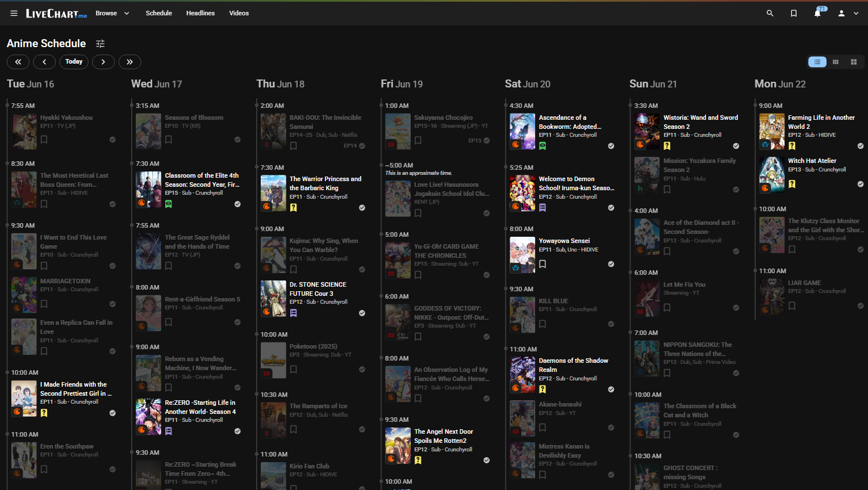868x490 pixels.
Task: Click Crunchyroll icon on Classroom of the Elite poster
Action: tap(141, 203)
